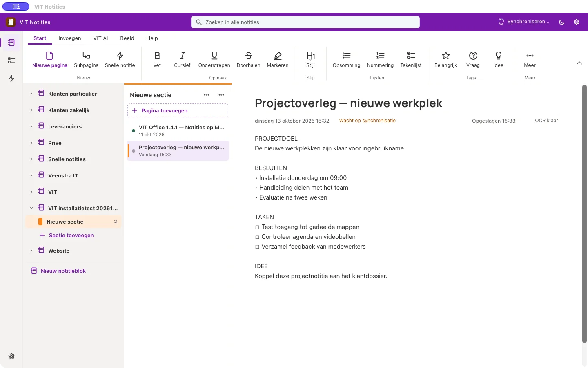This screenshot has width=588, height=368.
Task: Underline text using Onderstrepen
Action: pyautogui.click(x=214, y=60)
